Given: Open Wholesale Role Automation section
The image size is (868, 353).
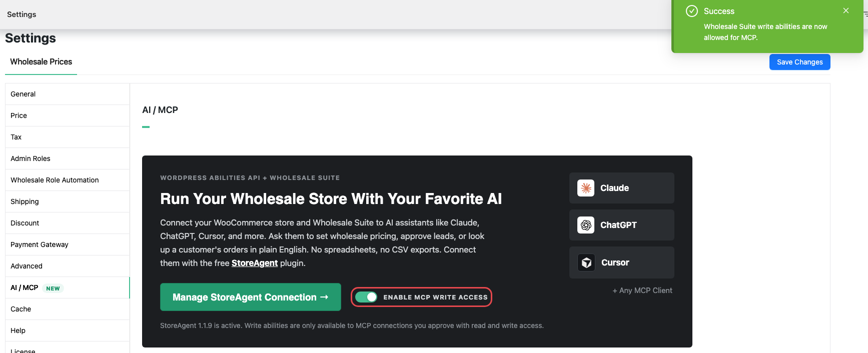Looking at the screenshot, I should click(x=68, y=180).
